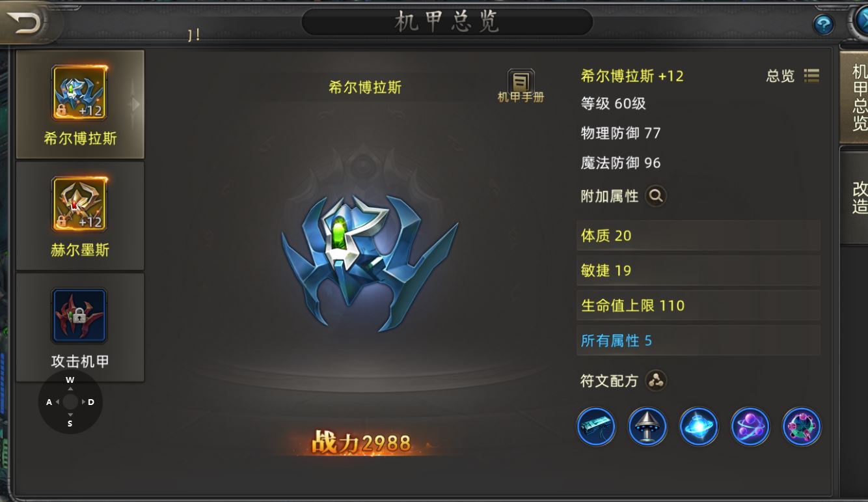Open the 总览 list menu icon
The width and height of the screenshot is (868, 502).
pyautogui.click(x=811, y=76)
